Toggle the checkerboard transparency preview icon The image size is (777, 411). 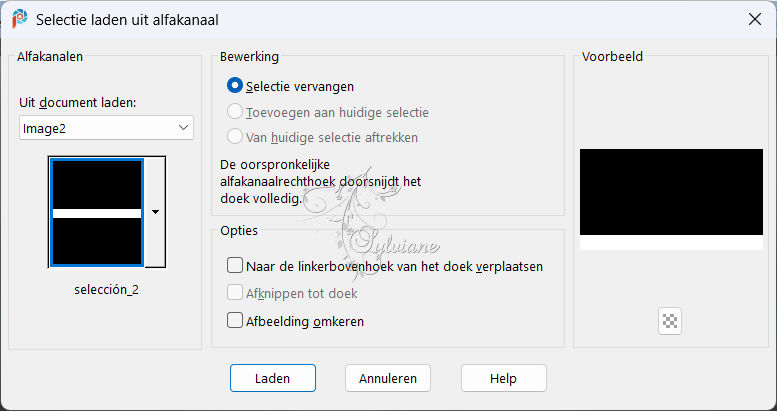(670, 321)
